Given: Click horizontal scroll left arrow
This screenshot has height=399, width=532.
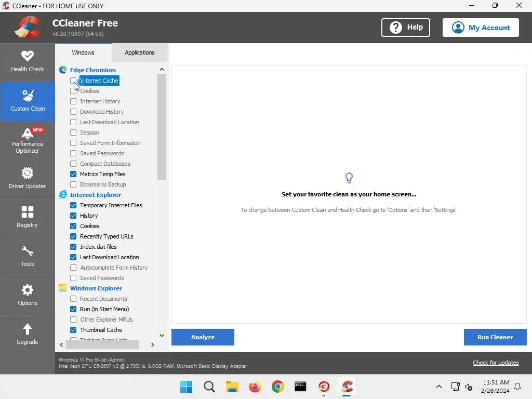Looking at the screenshot, I should [61, 345].
